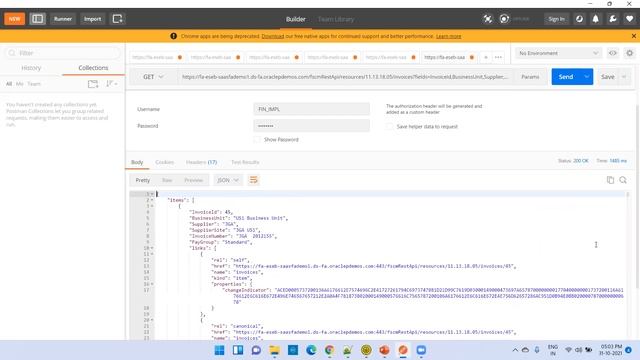
Task: Switch to the History sidebar tab
Action: click(31, 68)
